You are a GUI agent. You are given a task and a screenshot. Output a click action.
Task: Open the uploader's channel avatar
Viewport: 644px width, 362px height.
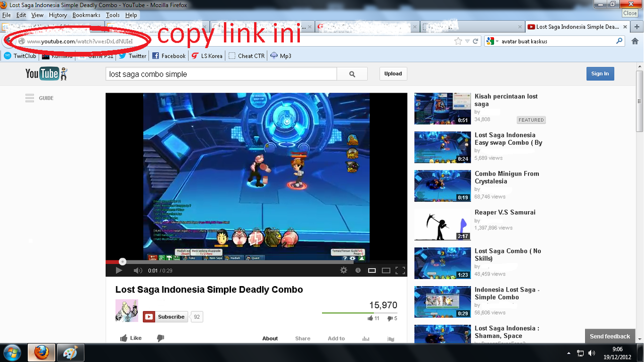point(127,310)
